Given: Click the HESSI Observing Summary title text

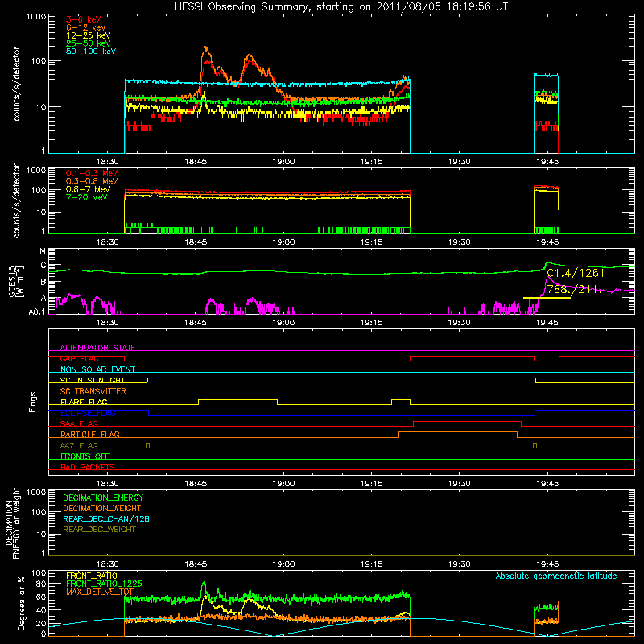Looking at the screenshot, I should click(341, 6).
